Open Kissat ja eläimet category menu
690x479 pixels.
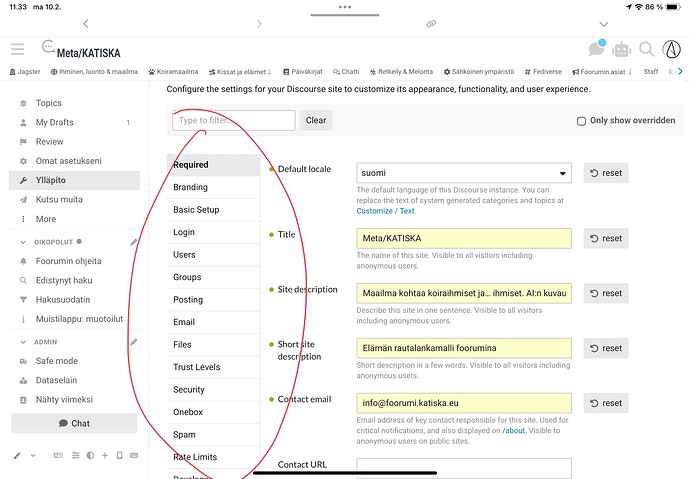point(239,72)
